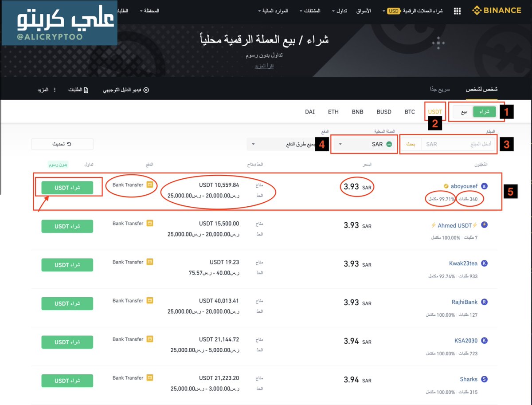Switch to the سريع جدًا tab
The image size is (532, 405).
[440, 90]
